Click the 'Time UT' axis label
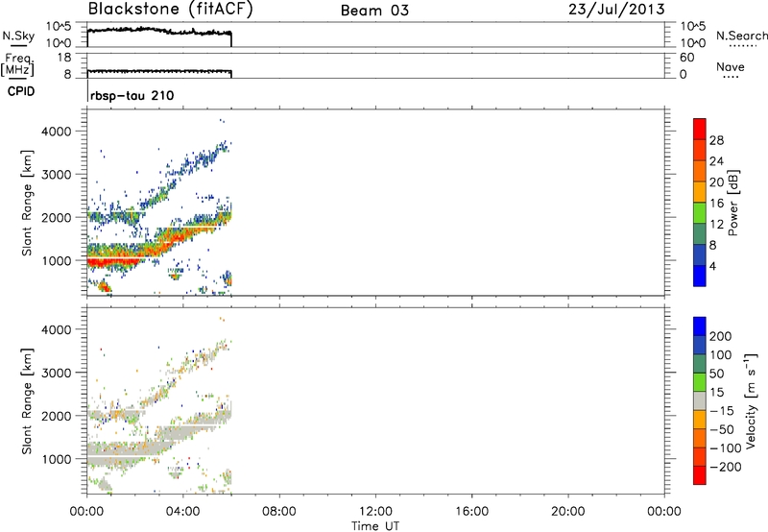 tap(375, 526)
